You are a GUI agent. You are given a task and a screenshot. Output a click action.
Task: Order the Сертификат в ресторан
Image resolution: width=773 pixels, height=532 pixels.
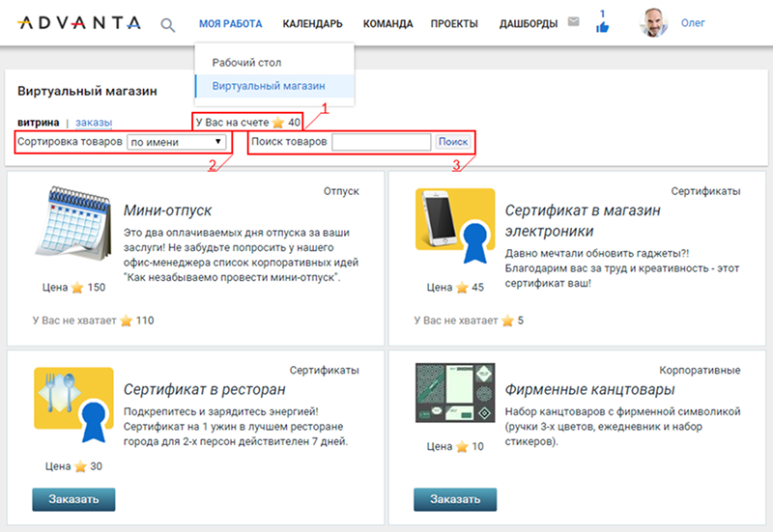74,499
